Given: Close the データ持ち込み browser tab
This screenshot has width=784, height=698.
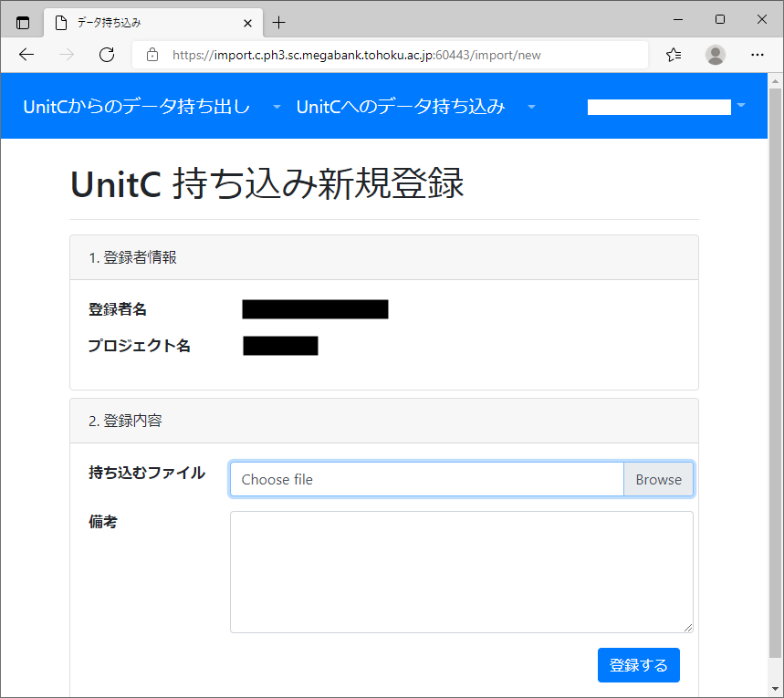Looking at the screenshot, I should pos(247,23).
